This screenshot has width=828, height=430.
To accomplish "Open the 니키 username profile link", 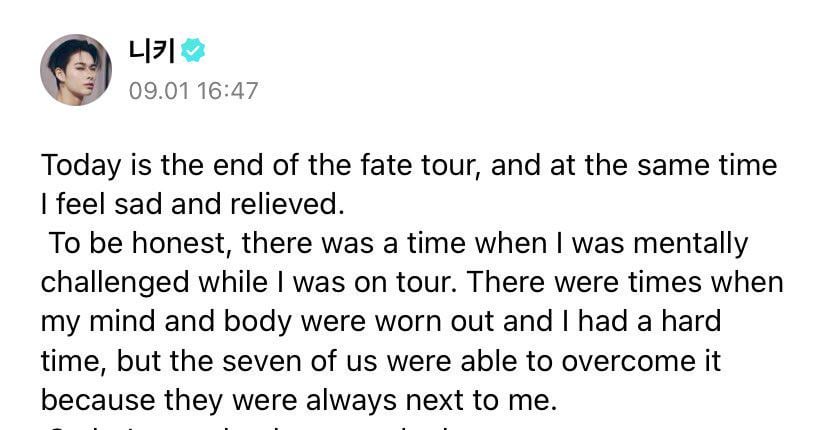I will tap(151, 51).
